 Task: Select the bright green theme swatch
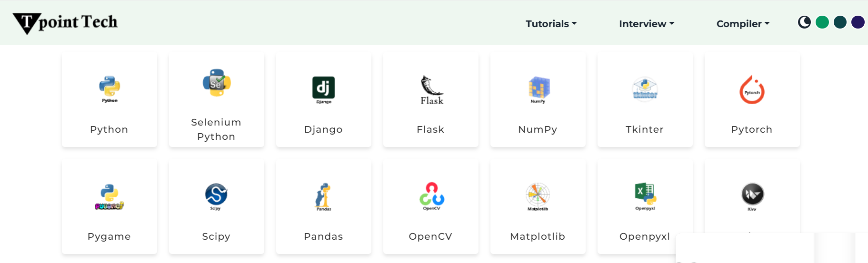coord(822,22)
